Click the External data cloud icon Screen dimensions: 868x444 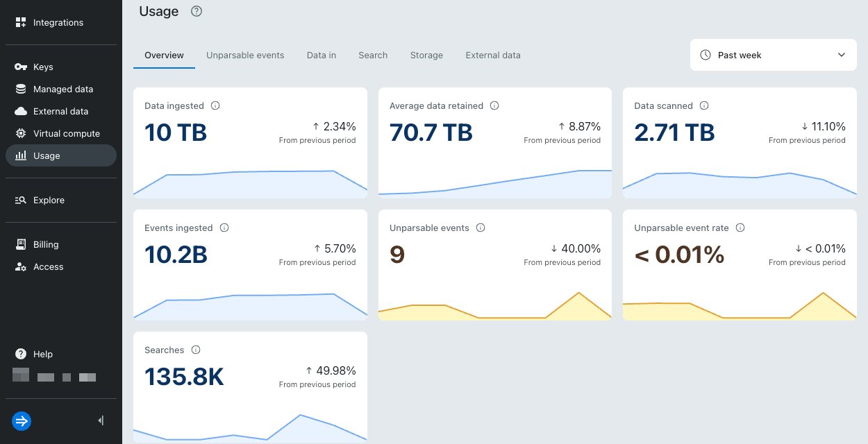[x=21, y=111]
